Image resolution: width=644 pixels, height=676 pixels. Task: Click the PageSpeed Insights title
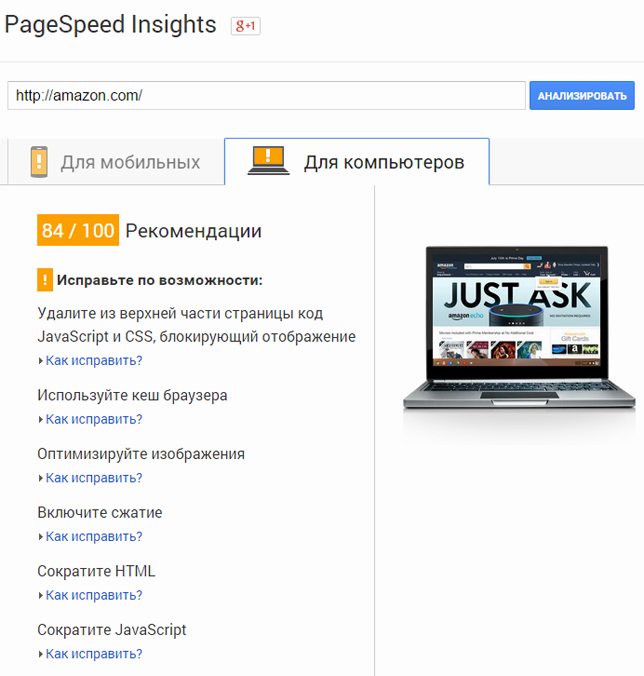click(x=110, y=25)
